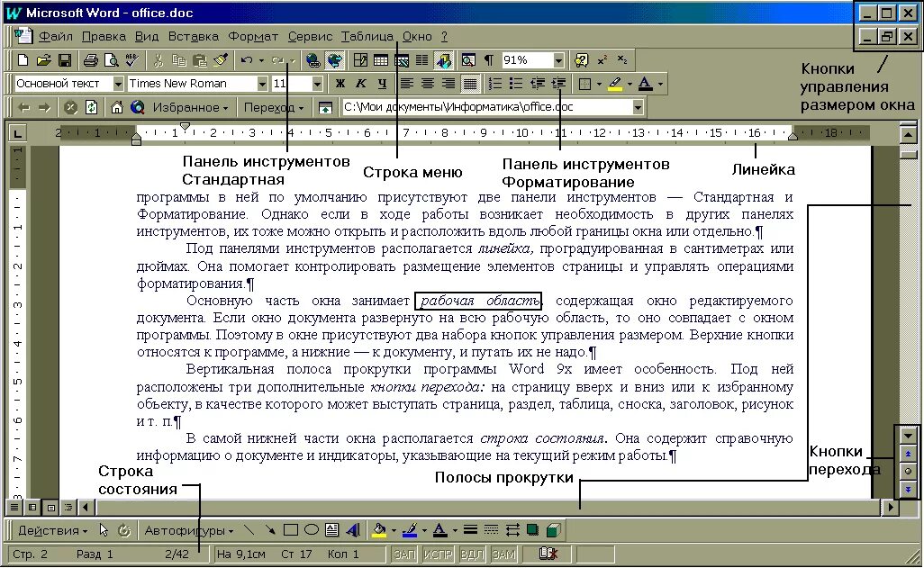Stop loading via Web toolbar icon
Image resolution: width=924 pixels, height=568 pixels.
tap(71, 107)
